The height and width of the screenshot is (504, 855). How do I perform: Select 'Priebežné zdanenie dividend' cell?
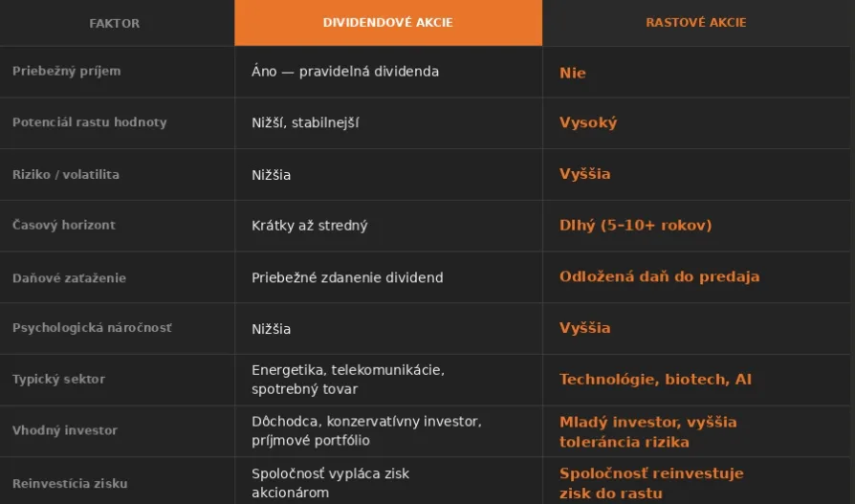[x=347, y=278]
